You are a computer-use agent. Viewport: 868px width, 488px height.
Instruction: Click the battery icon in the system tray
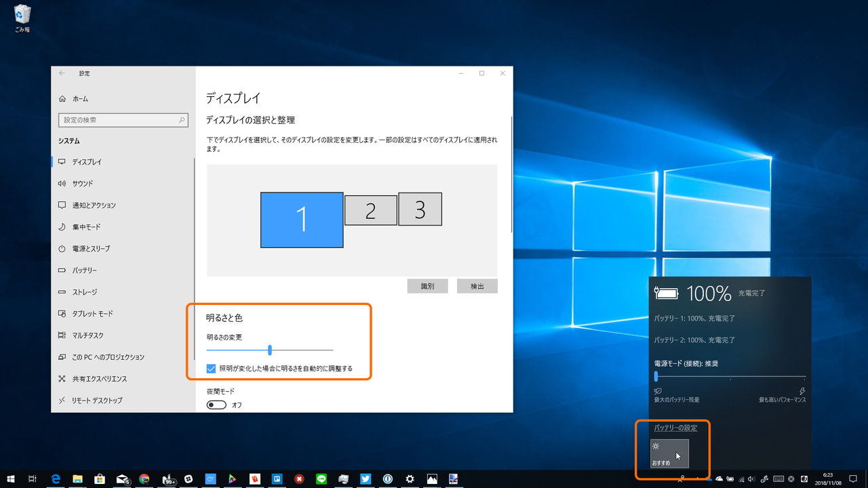pos(730,479)
